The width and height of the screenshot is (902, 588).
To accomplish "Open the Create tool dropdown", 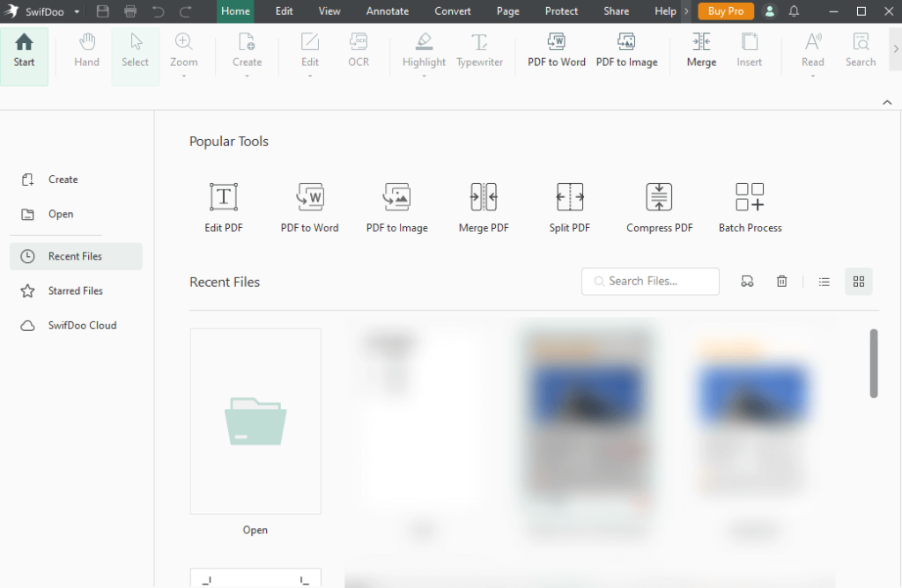I will pyautogui.click(x=247, y=76).
